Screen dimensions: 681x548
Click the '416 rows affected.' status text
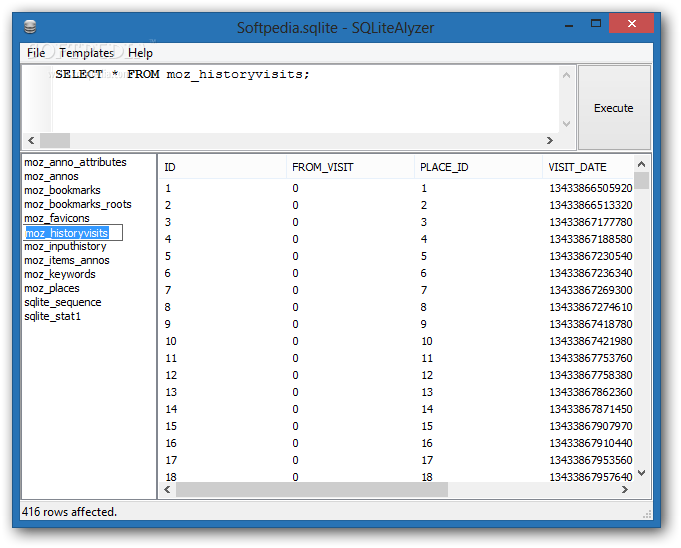tap(69, 512)
